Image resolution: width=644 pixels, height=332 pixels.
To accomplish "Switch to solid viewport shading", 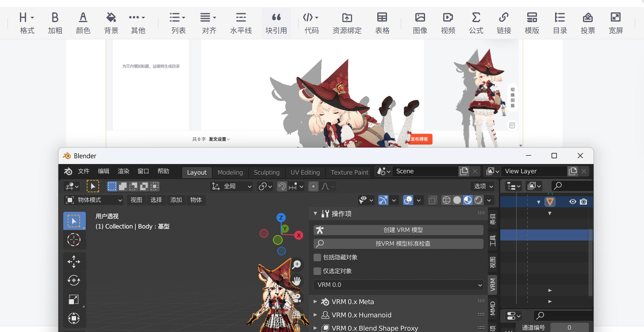I will coord(457,200).
